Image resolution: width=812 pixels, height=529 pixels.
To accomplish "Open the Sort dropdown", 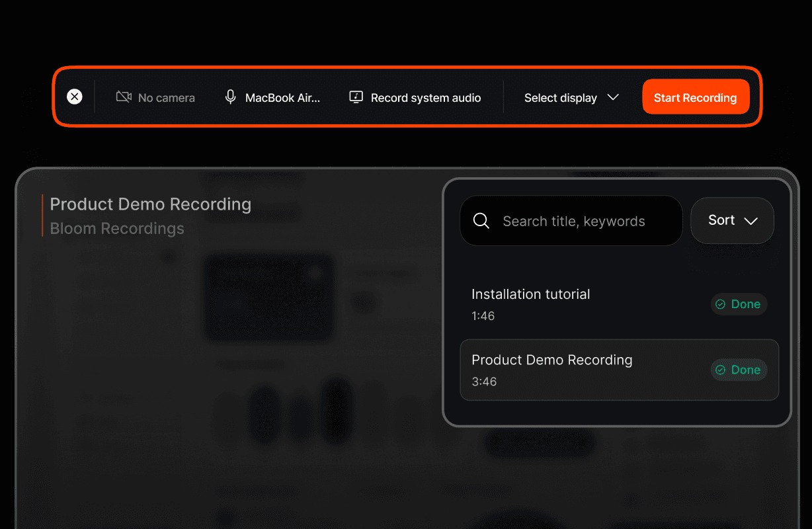I will pyautogui.click(x=732, y=220).
